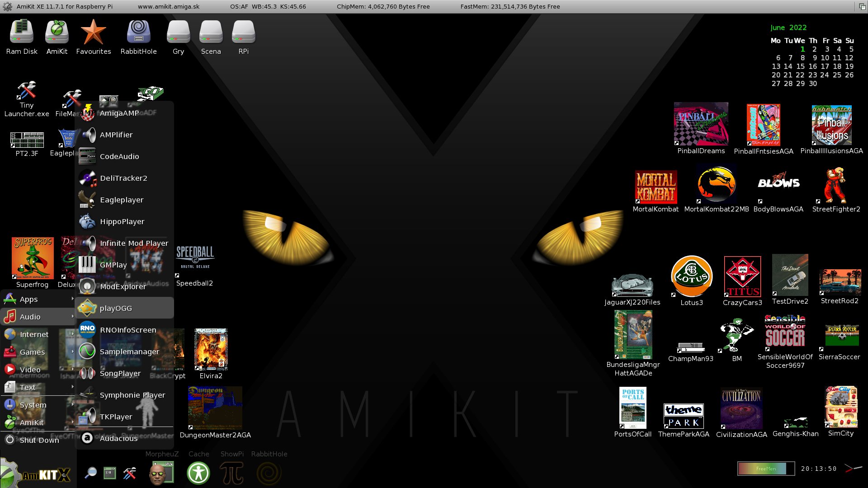Image resolution: width=868 pixels, height=488 pixels.
Task: Launch CodeAudio from Audio submenu
Action: tap(125, 156)
